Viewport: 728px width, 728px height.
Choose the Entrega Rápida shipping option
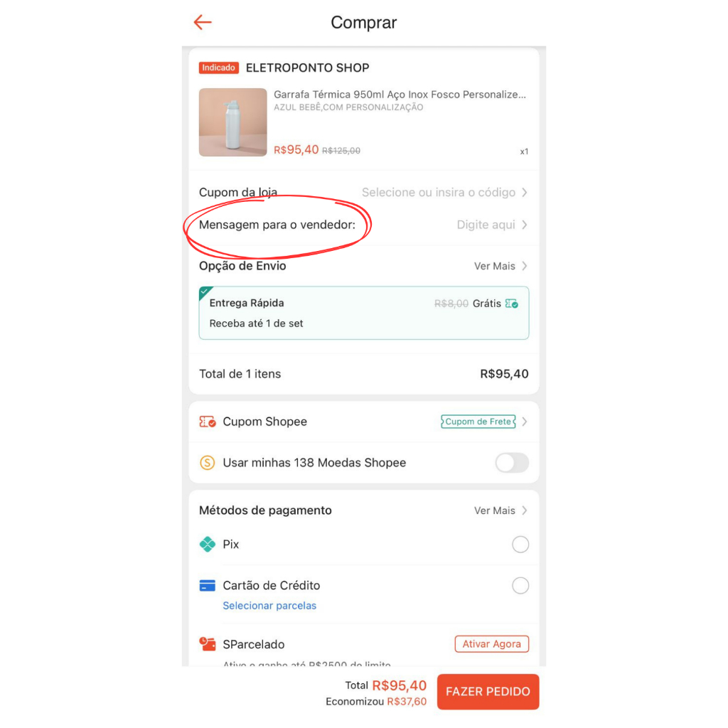tap(363, 313)
